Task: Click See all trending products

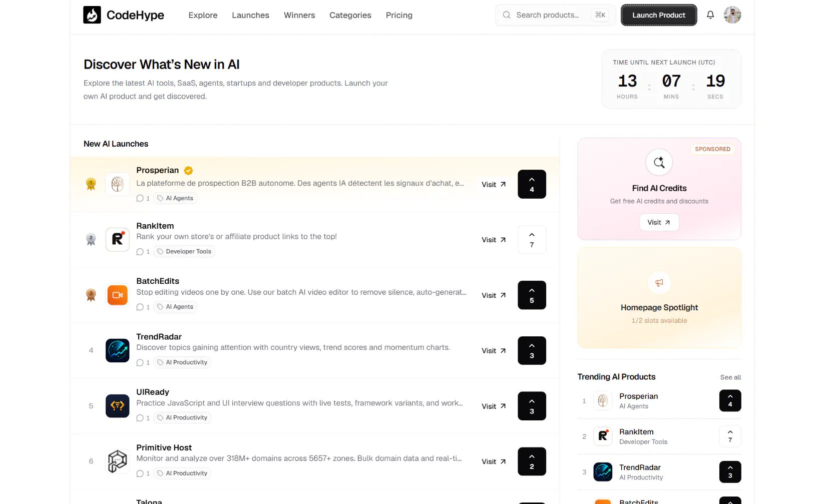Action: click(x=730, y=377)
